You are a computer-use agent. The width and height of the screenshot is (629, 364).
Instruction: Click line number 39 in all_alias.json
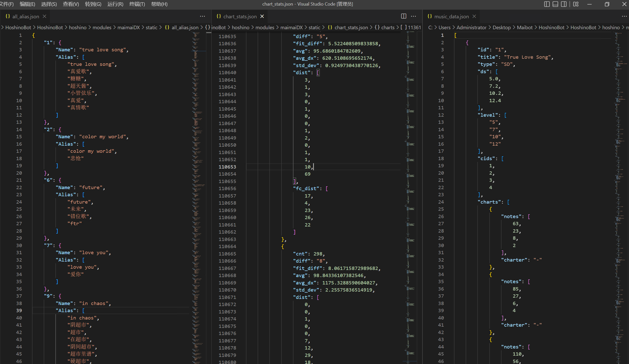(x=19, y=311)
